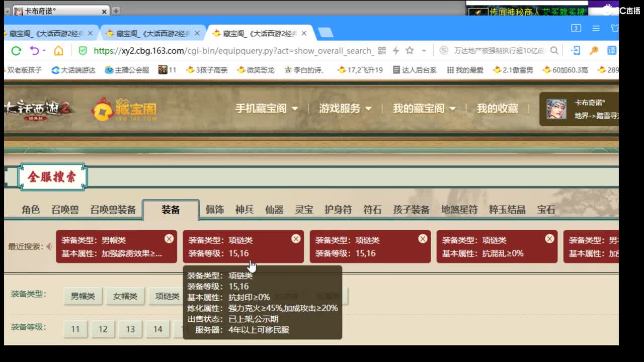The width and height of the screenshot is (644, 362).
Task: Click the 大话西游2 game logo
Action: pos(39,109)
